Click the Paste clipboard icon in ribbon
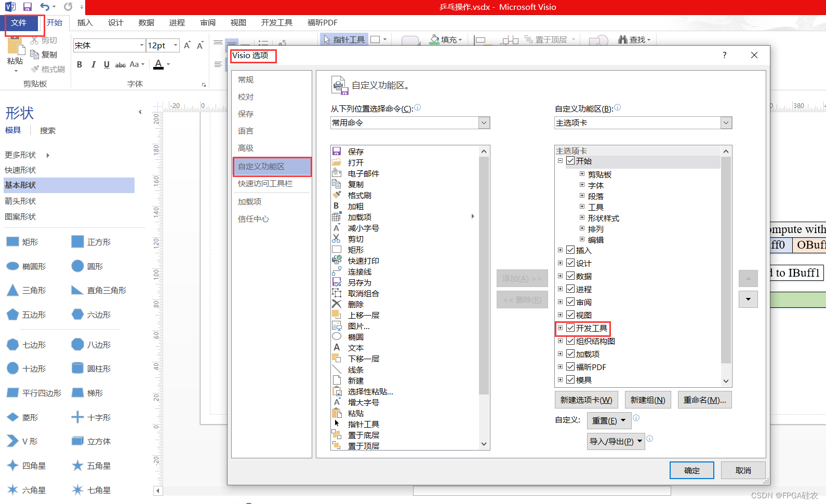The height and width of the screenshot is (504, 826). [x=16, y=46]
